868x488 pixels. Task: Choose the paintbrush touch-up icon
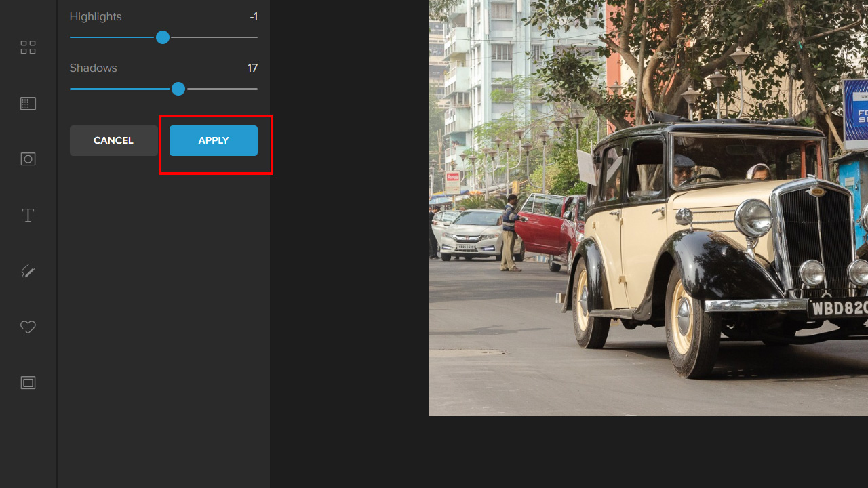[28, 271]
